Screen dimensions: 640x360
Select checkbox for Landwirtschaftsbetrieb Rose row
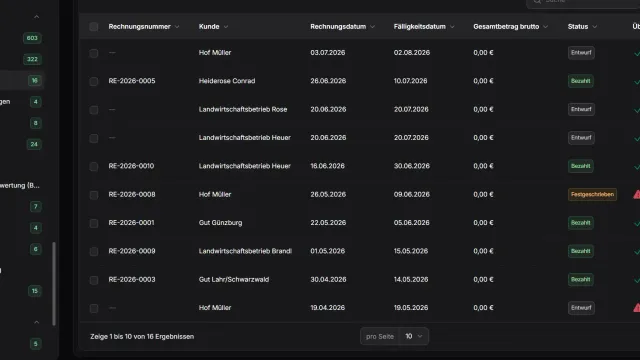point(93,110)
